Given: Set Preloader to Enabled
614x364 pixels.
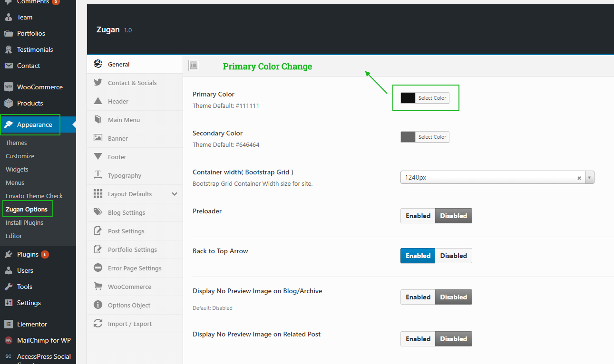Looking at the screenshot, I should (x=418, y=216).
